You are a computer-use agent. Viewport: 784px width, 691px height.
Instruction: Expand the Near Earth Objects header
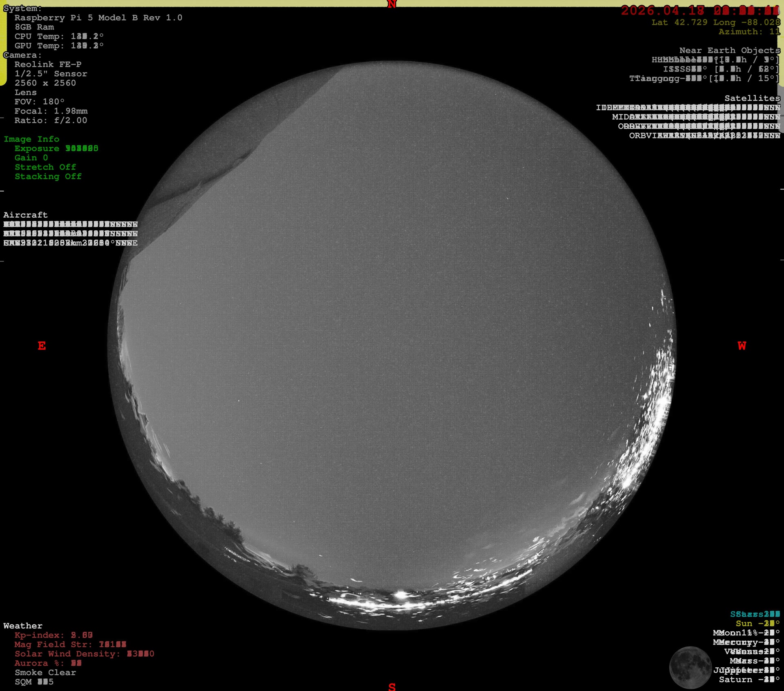click(x=729, y=50)
